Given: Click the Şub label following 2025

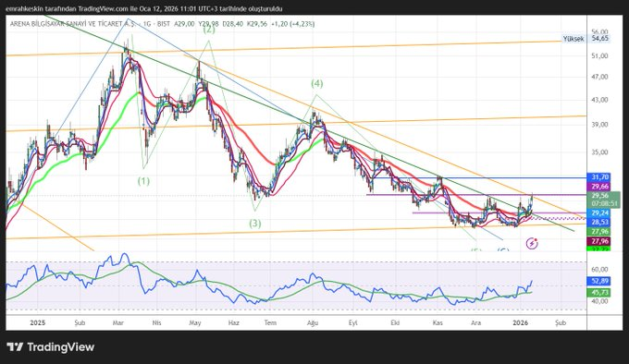Looking at the screenshot, I should coord(80,322).
